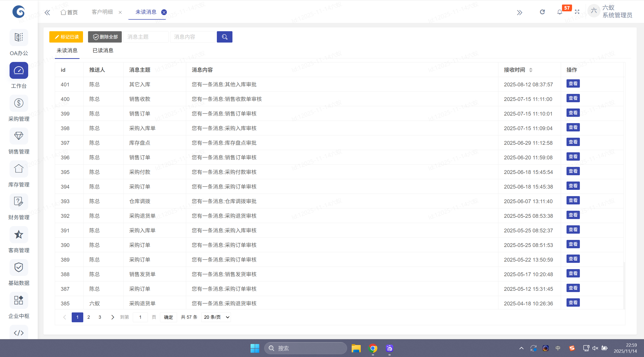Click the 消息主题 search input field
This screenshot has height=357, width=644.
pos(146,37)
